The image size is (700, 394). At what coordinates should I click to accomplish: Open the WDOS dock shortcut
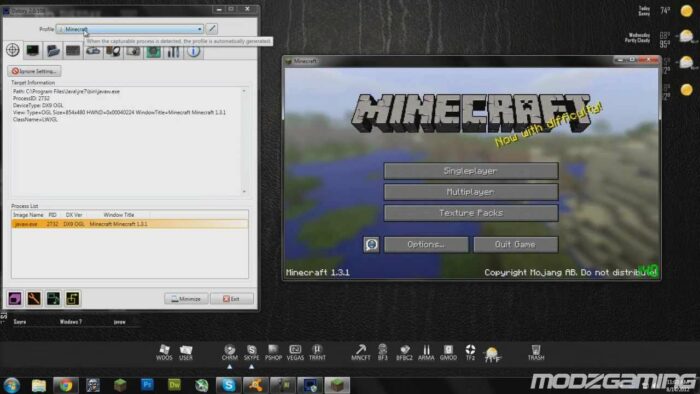coord(164,352)
